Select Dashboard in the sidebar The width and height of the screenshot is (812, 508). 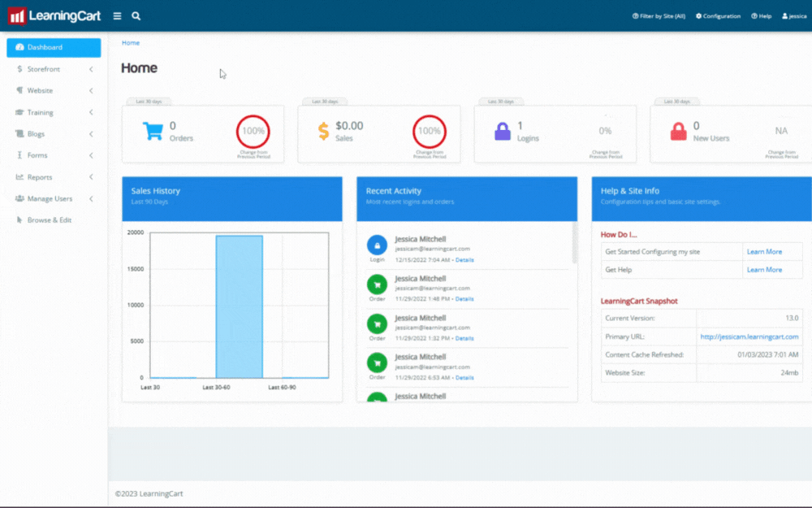[54, 47]
